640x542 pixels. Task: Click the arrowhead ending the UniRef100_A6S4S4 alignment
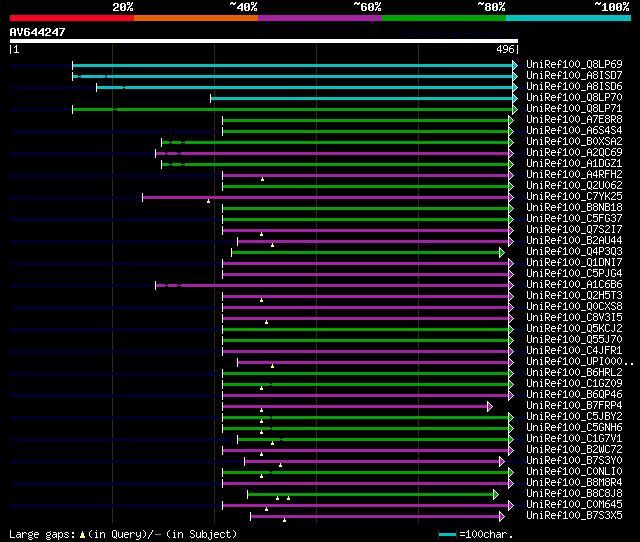[x=511, y=131]
